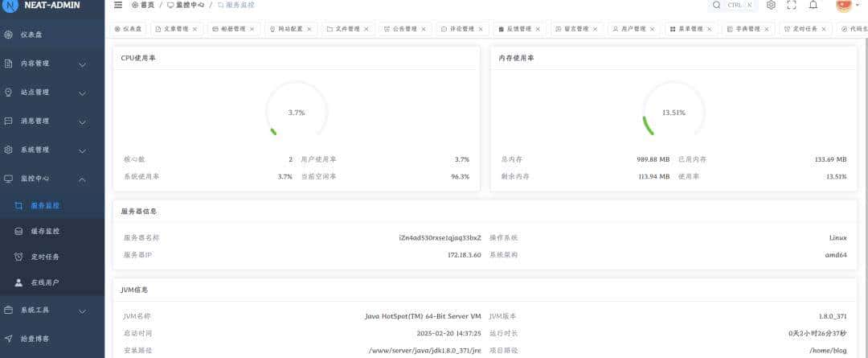The width and height of the screenshot is (868, 358).
Task: Close the 用户管理 tab
Action: (652, 29)
